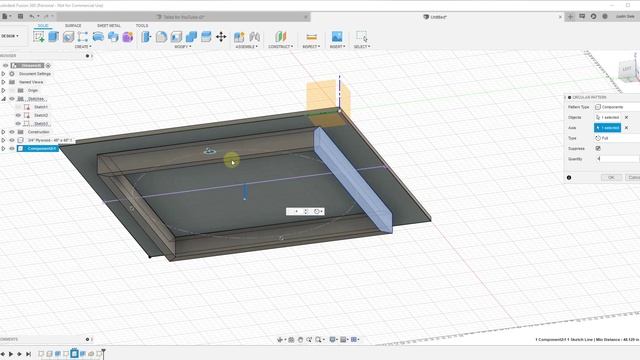Click OK in Circular Pattern dialog
640x360 pixels.
click(x=611, y=178)
